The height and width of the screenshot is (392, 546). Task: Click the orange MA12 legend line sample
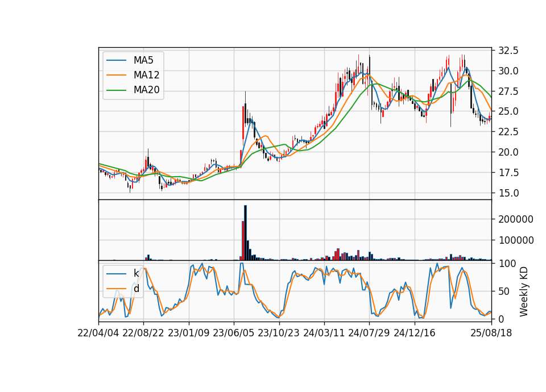pos(116,75)
